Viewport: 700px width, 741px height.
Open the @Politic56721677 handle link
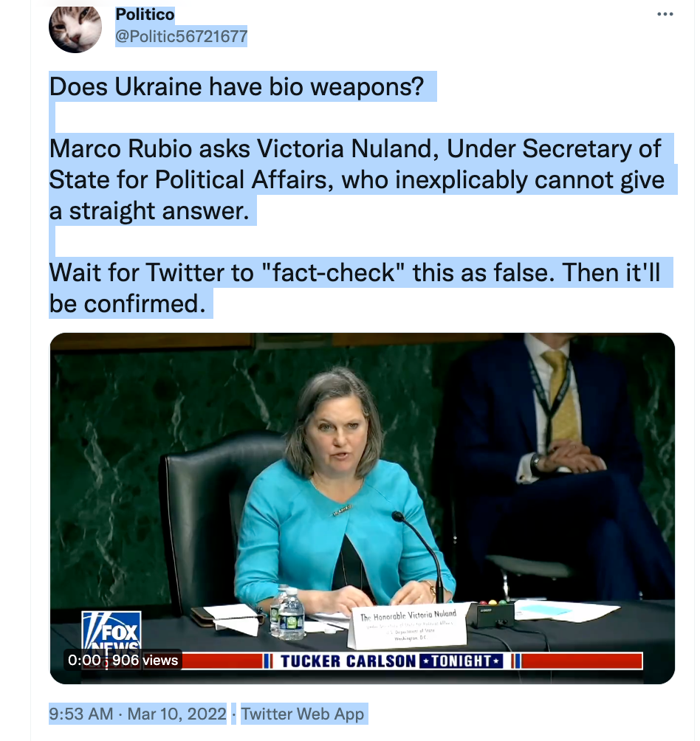point(182,36)
